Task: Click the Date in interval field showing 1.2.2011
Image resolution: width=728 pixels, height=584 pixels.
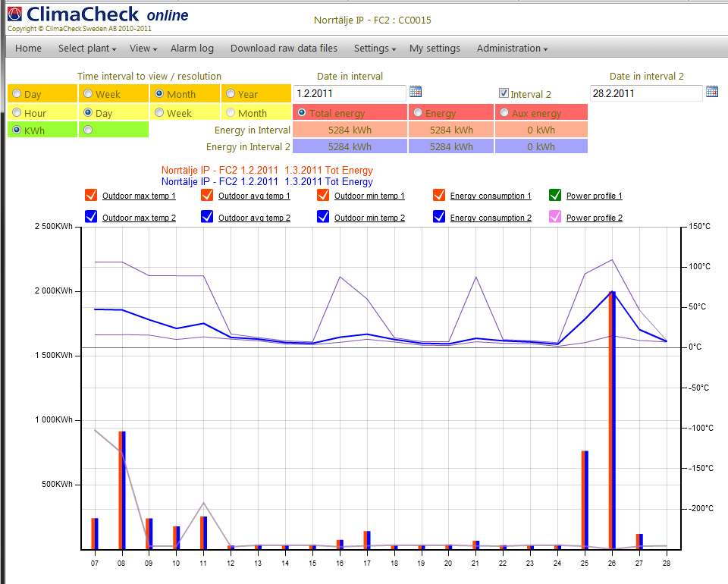Action: tap(350, 93)
